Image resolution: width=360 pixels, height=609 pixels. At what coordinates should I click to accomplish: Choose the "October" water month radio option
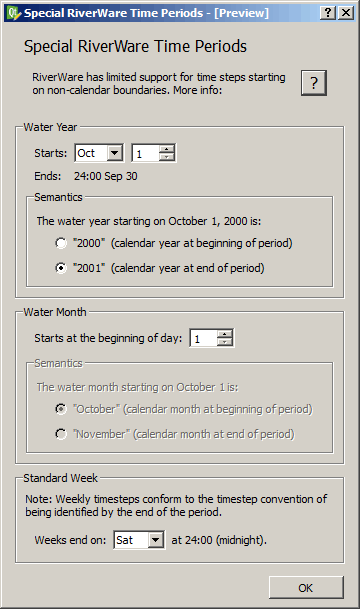pyautogui.click(x=61, y=409)
